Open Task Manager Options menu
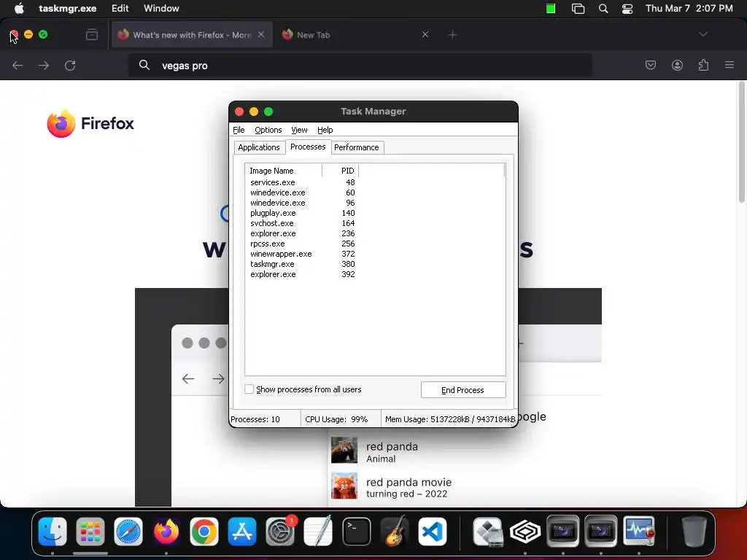Image resolution: width=747 pixels, height=560 pixels. pos(268,130)
